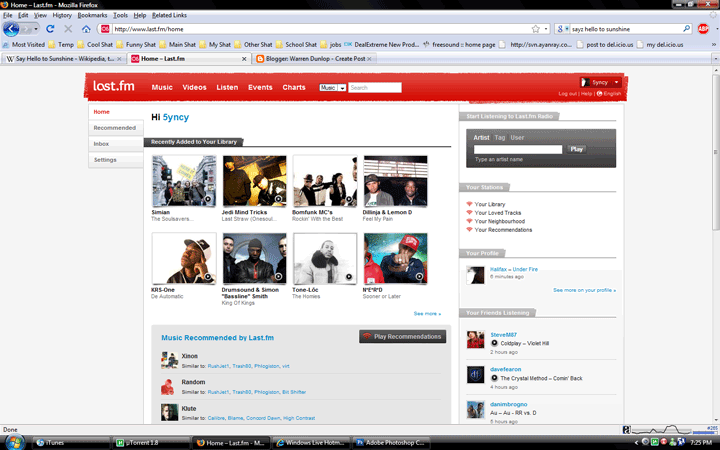The width and height of the screenshot is (720, 450).
Task: Click the See more link
Action: click(427, 314)
